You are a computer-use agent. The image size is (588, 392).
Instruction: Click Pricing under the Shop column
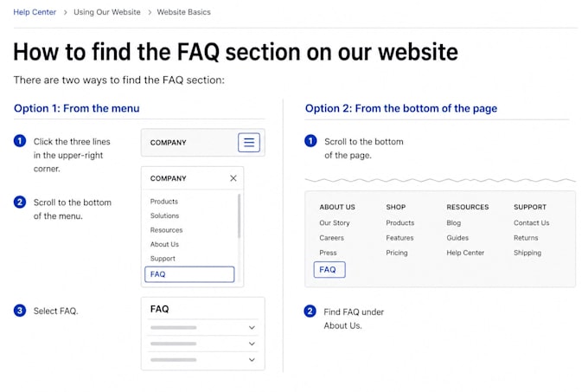coord(397,253)
